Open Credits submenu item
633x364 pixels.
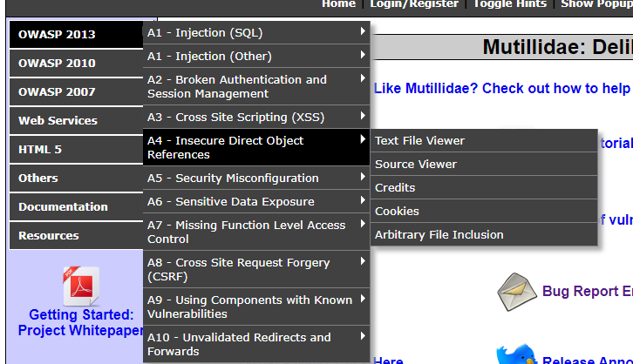point(484,187)
